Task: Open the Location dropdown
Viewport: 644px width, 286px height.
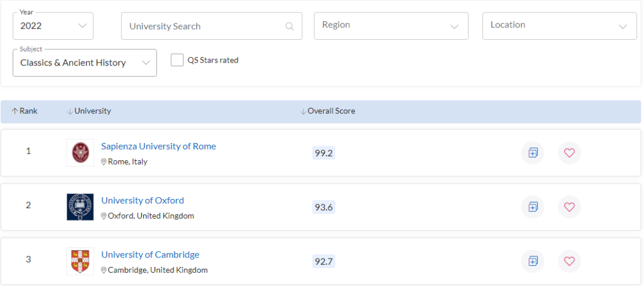Action: click(559, 26)
